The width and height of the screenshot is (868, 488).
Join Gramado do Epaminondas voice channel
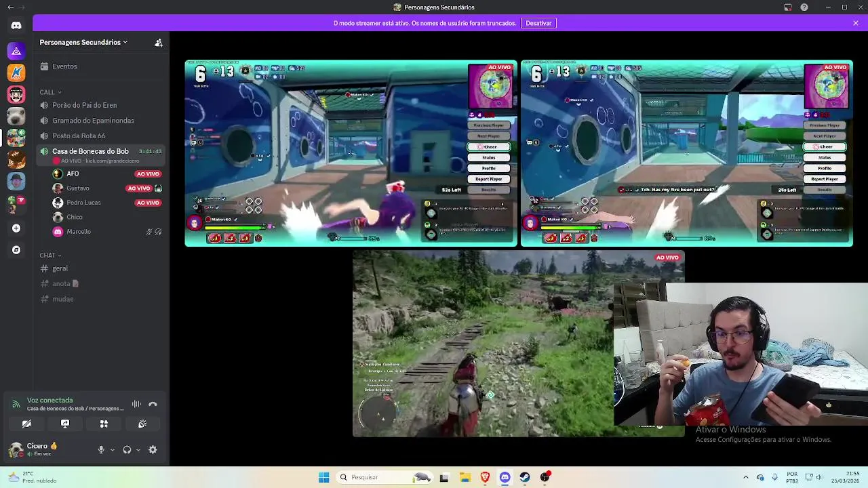pos(100,121)
